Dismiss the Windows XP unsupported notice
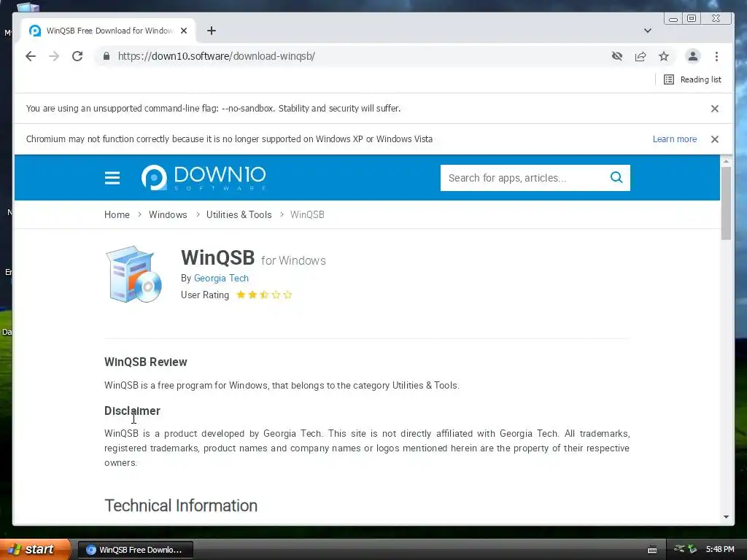 715,139
